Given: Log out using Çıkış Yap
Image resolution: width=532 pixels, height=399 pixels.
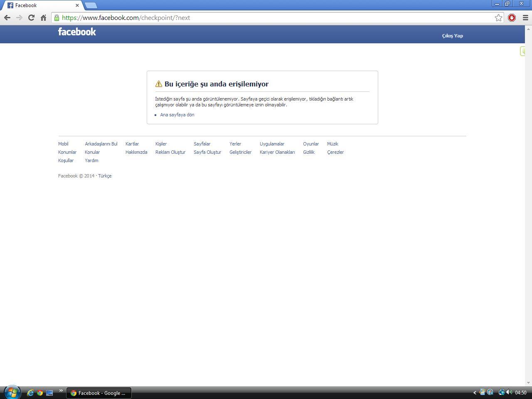Looking at the screenshot, I should click(453, 36).
